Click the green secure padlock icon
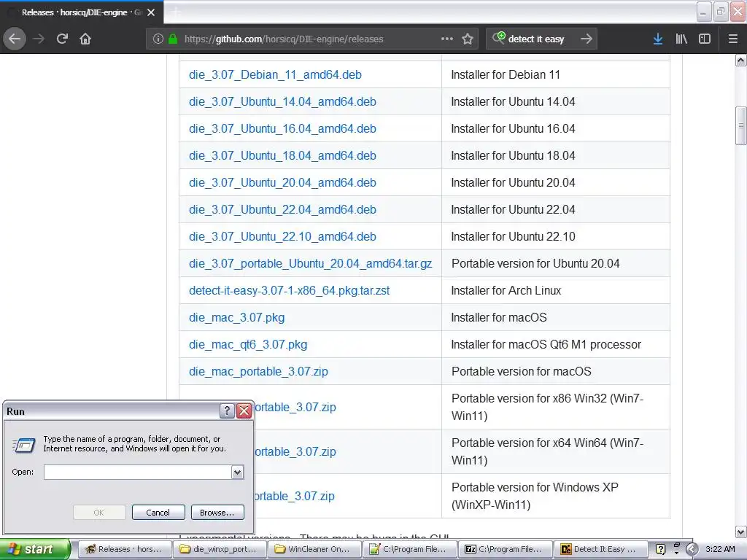The height and width of the screenshot is (560, 747). pos(173,39)
